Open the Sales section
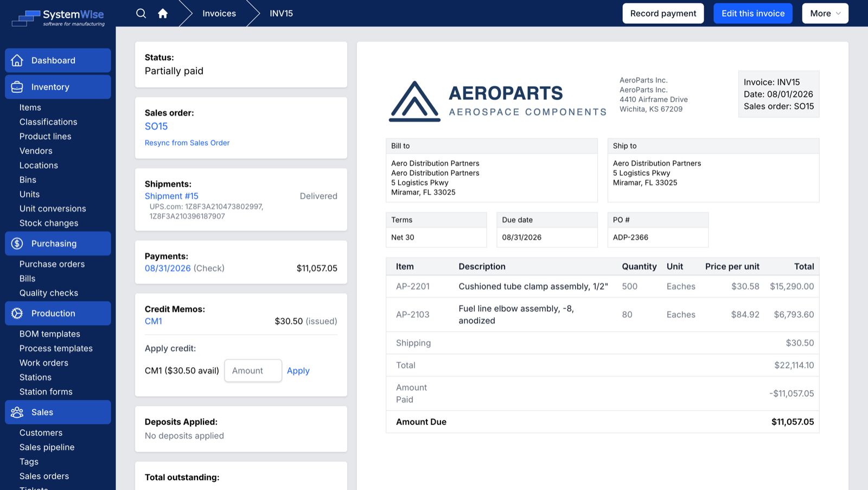 (58, 412)
